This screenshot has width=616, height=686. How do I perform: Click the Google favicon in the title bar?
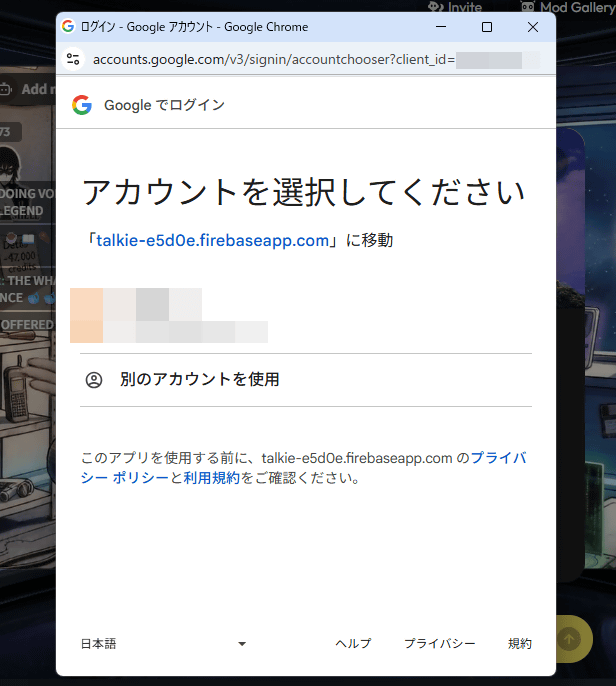68,26
